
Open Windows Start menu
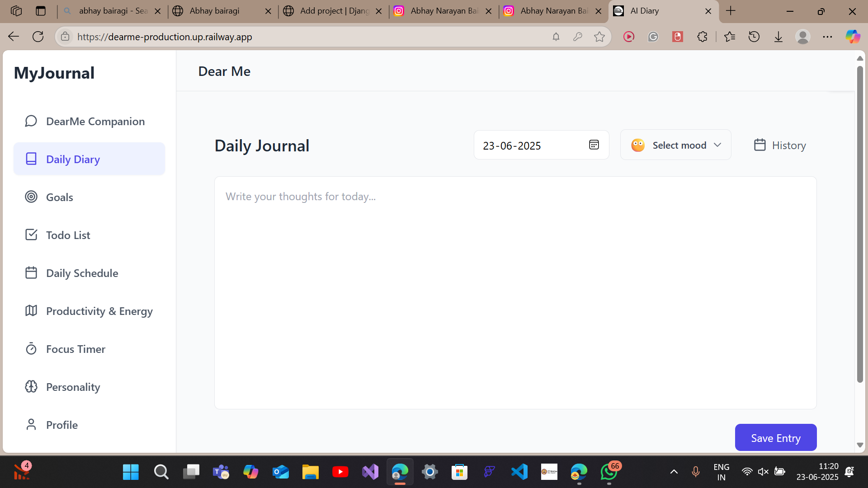(x=131, y=472)
